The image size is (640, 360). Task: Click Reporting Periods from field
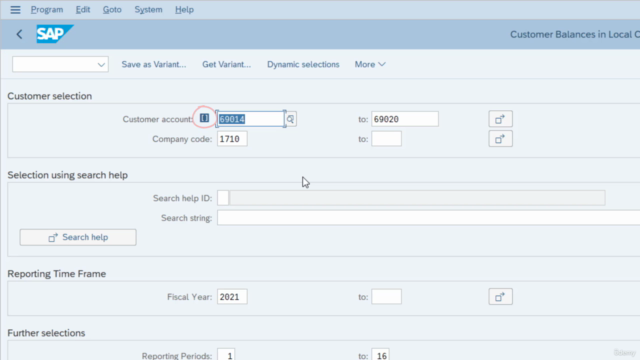pyautogui.click(x=226, y=355)
